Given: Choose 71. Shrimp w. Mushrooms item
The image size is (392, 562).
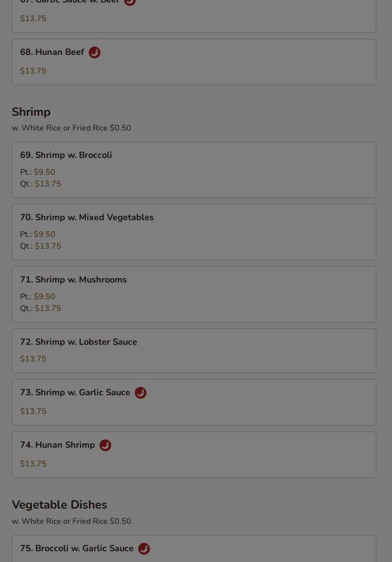Looking at the screenshot, I should click(x=194, y=294).
